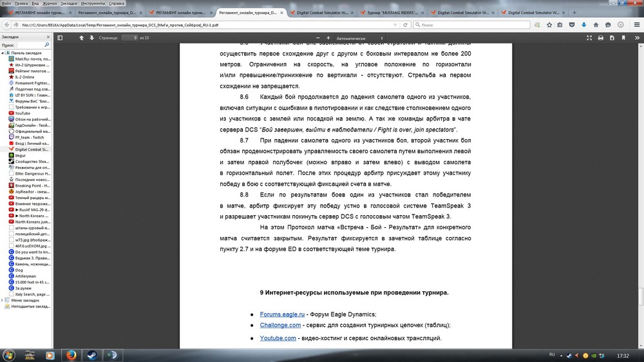Go to the home page icon
Screen dimensions: 644x362
click(596, 25)
